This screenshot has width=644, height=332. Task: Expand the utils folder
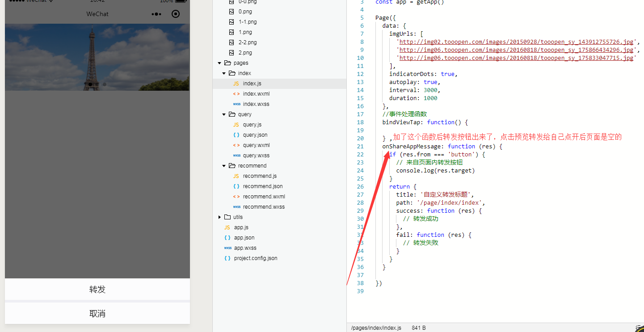click(219, 217)
